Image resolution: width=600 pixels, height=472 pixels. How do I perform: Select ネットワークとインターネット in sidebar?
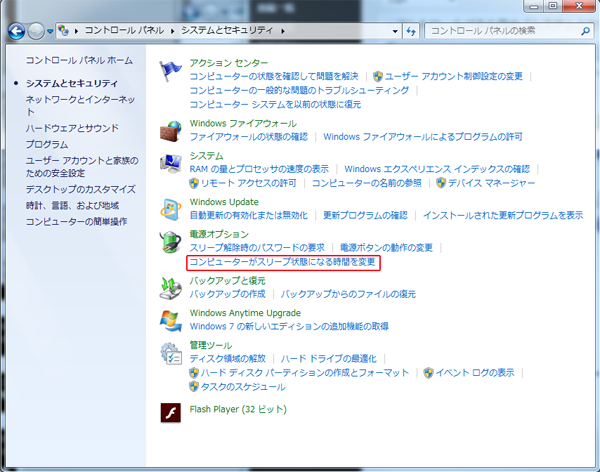click(80, 99)
